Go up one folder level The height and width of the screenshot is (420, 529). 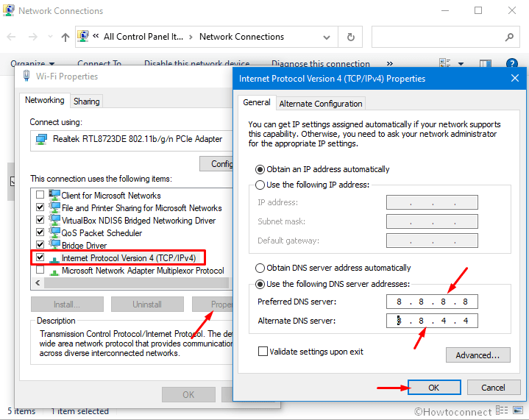[65, 37]
